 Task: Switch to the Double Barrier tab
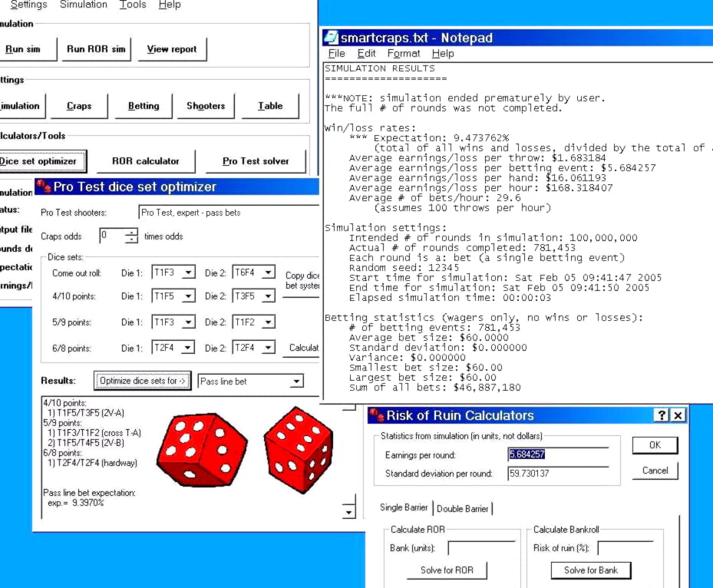463,509
